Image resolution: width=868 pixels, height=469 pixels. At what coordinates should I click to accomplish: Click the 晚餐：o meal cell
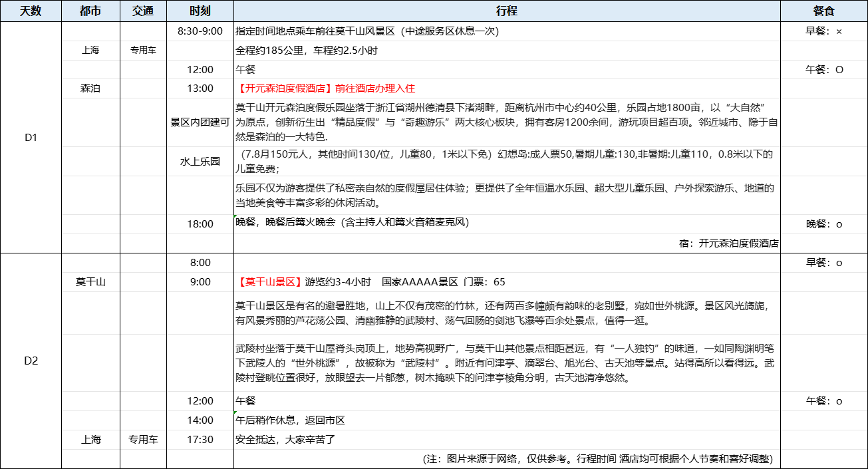[823, 224]
